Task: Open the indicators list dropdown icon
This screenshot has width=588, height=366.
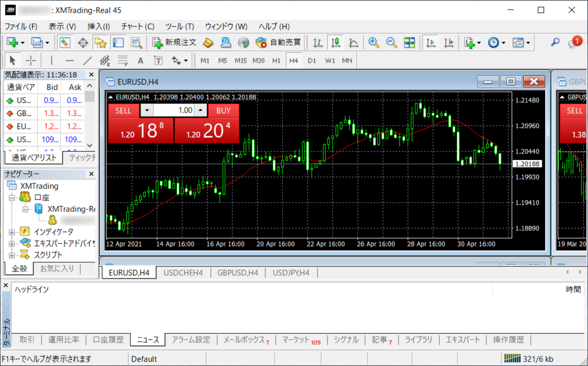Action: click(472, 42)
